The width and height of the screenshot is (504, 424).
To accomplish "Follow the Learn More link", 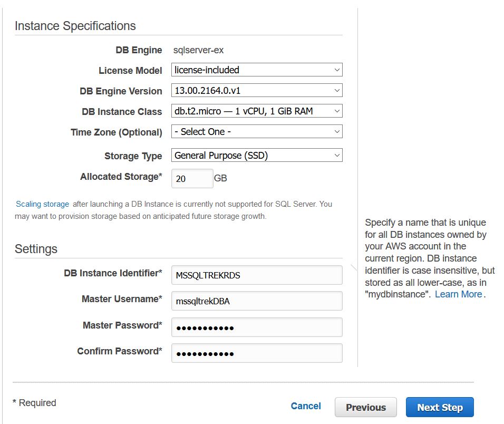I will pyautogui.click(x=458, y=294).
